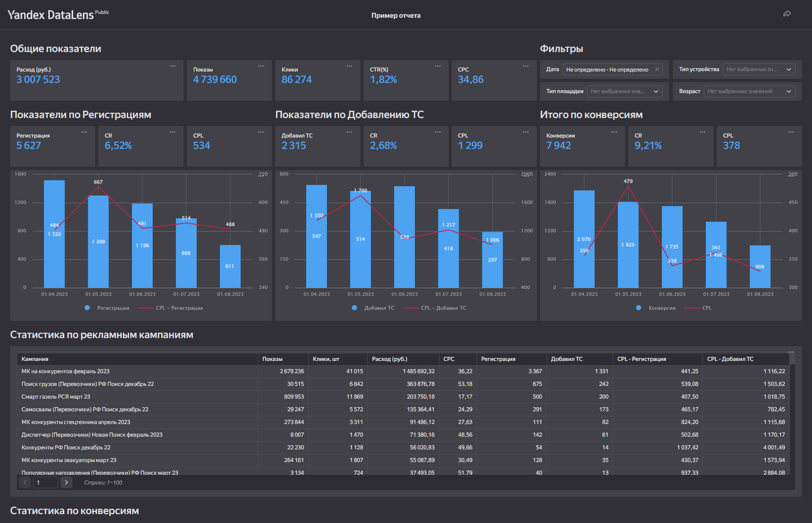Click the table page number input field
Image resolution: width=812 pixels, height=523 pixels.
coord(45,482)
